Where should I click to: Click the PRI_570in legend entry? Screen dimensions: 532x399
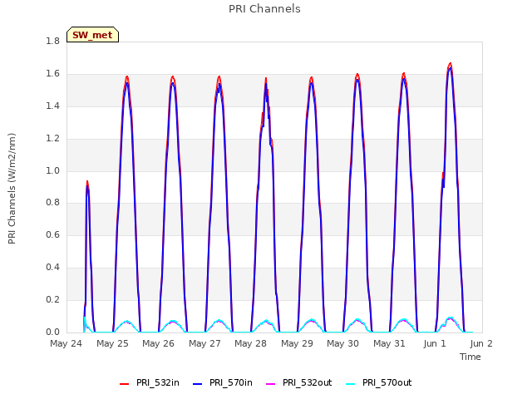pyautogui.click(x=223, y=382)
